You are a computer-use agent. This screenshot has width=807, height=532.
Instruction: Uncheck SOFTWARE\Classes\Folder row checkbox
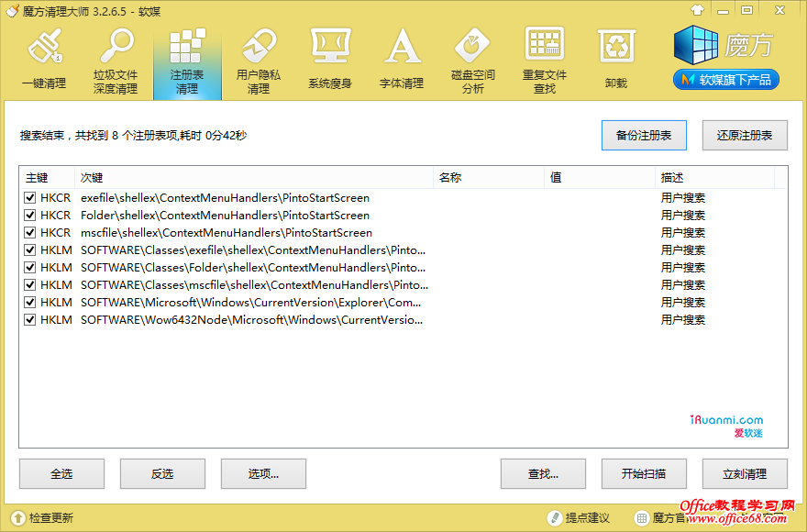pos(30,267)
